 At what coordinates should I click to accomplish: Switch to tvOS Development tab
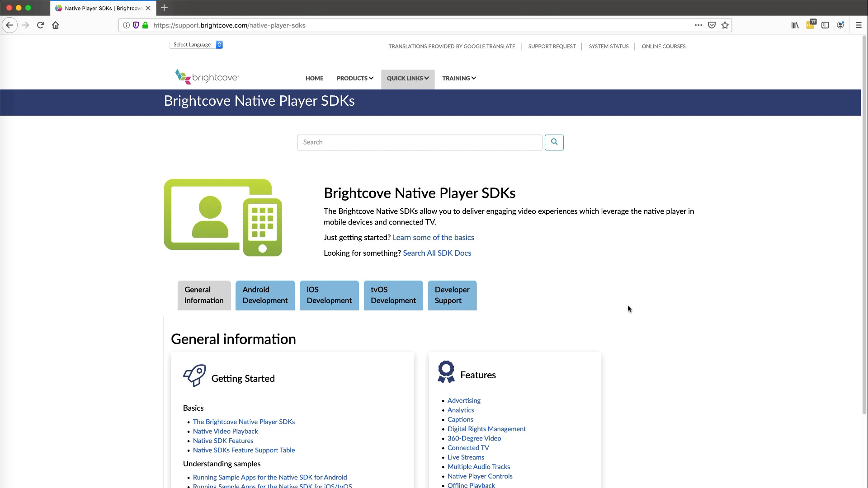393,296
